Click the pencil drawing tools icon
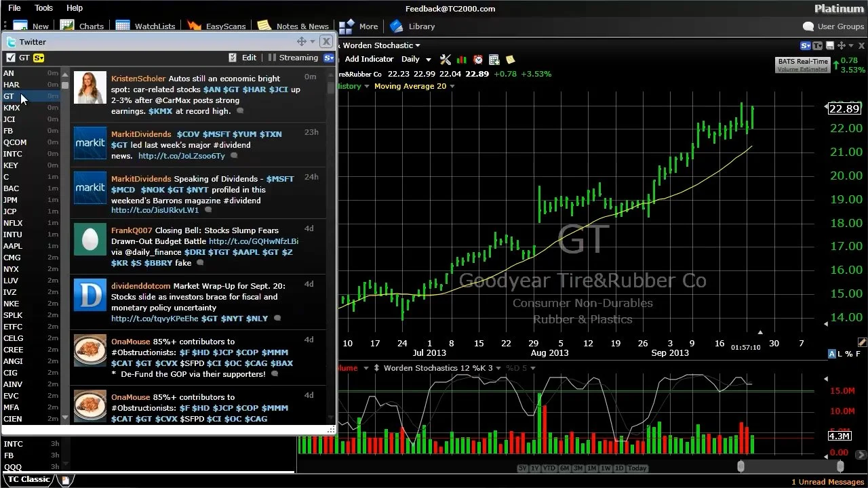Screen dimensions: 868x488 [x=862, y=342]
